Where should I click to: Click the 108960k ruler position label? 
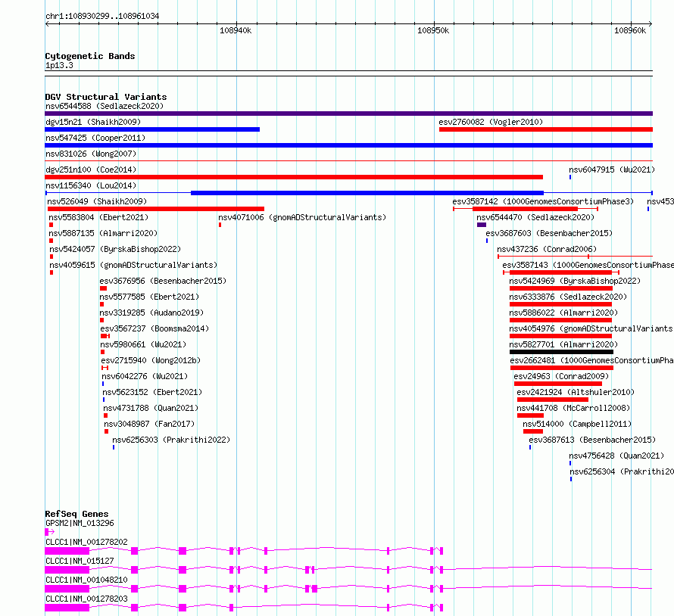630,30
